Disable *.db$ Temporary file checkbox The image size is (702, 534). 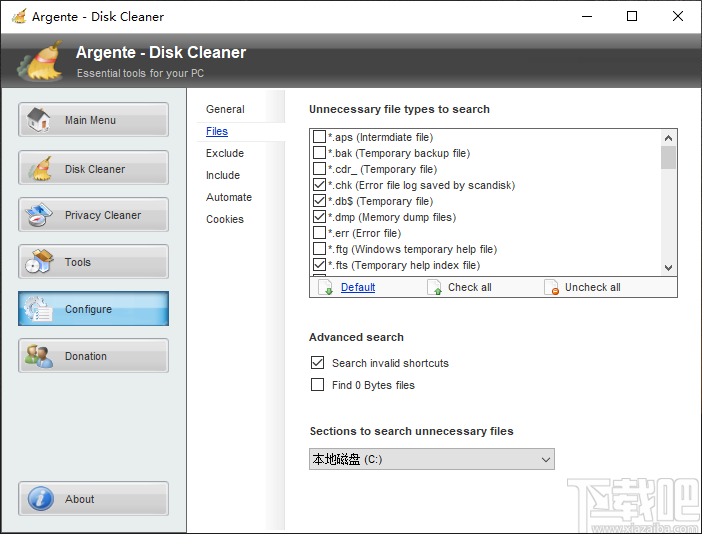tap(319, 201)
